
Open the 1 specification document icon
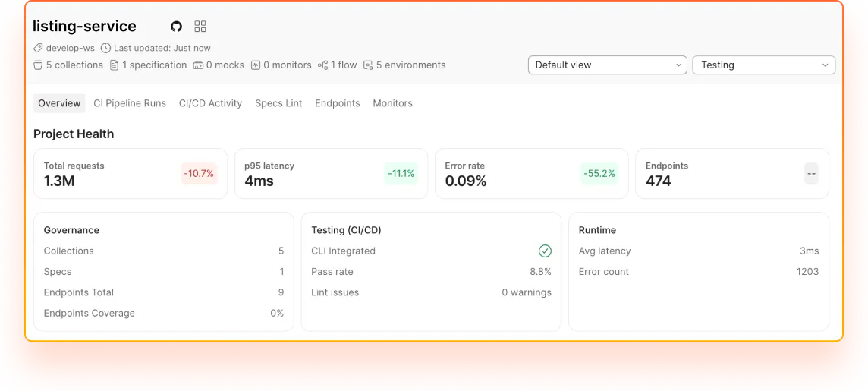coord(114,65)
